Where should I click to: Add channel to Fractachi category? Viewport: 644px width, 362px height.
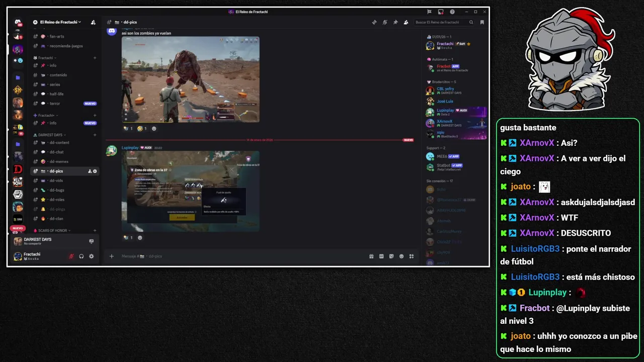(x=95, y=58)
